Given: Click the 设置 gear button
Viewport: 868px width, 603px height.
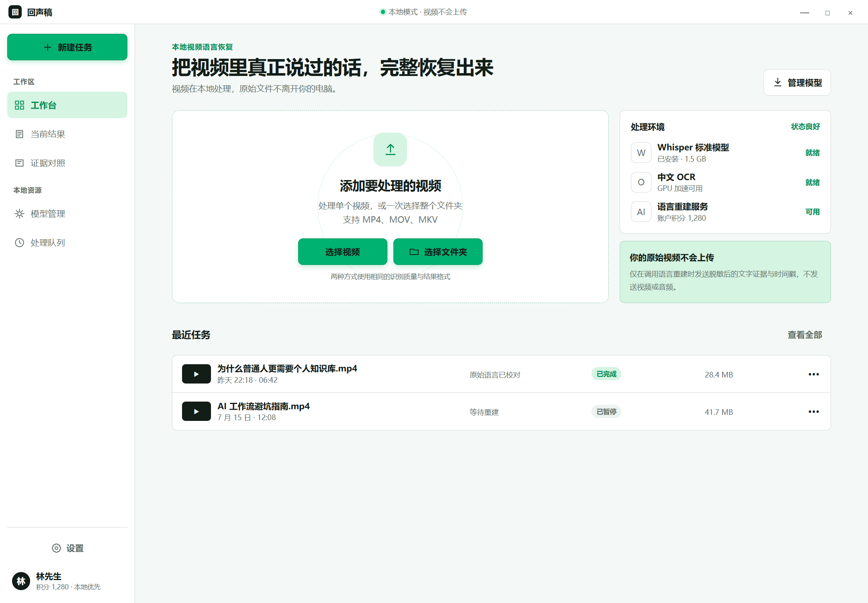Looking at the screenshot, I should pos(67,548).
